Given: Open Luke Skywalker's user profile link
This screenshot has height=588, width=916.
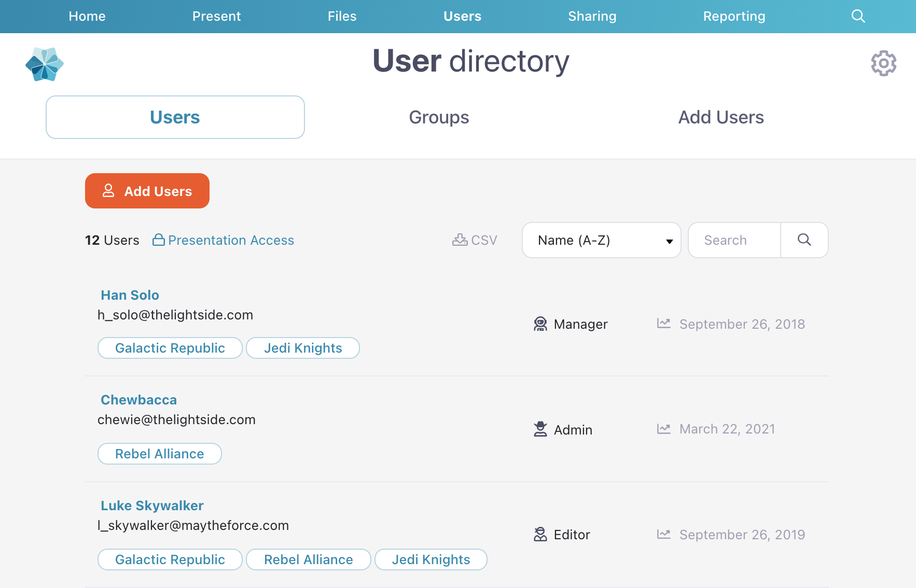Looking at the screenshot, I should [x=152, y=506].
